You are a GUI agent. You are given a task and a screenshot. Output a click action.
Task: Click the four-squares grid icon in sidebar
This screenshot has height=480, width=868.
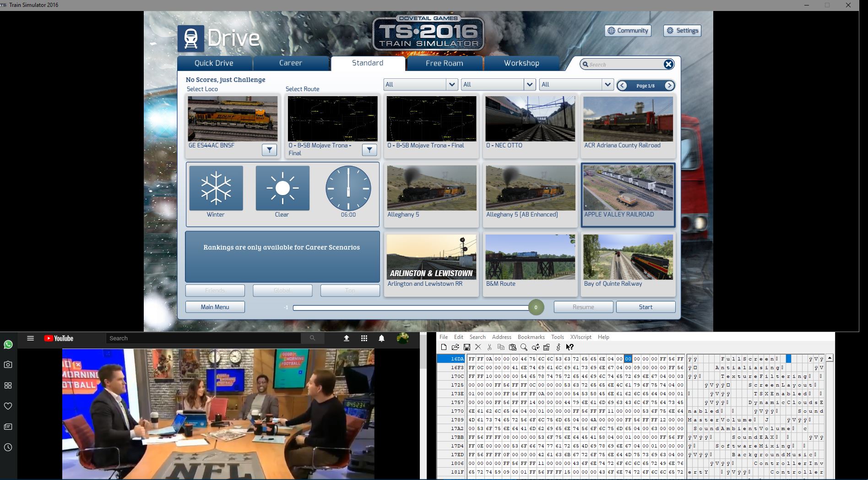(8, 386)
